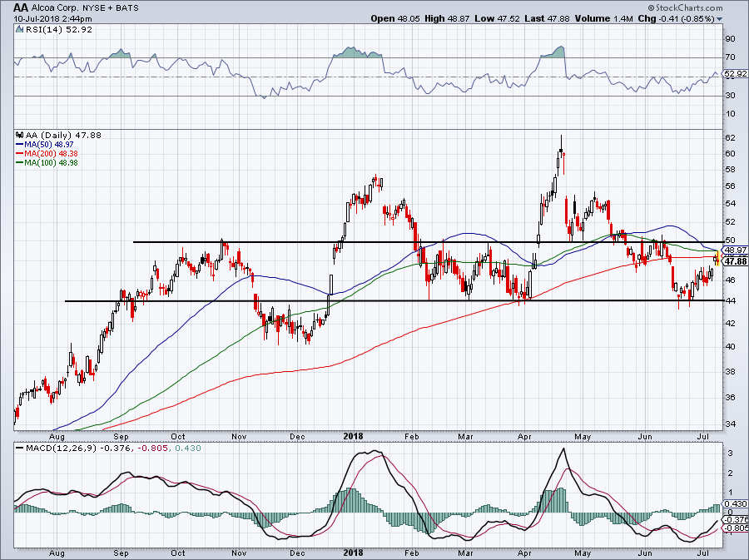Click the candlestick icon beside AA (Daily)
This screenshot has height=560, width=749.
[x=20, y=135]
